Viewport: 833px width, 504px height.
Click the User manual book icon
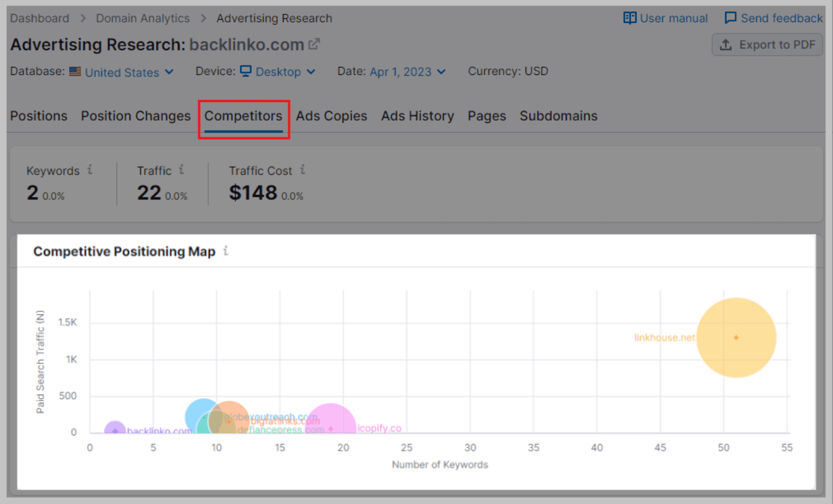coord(630,18)
